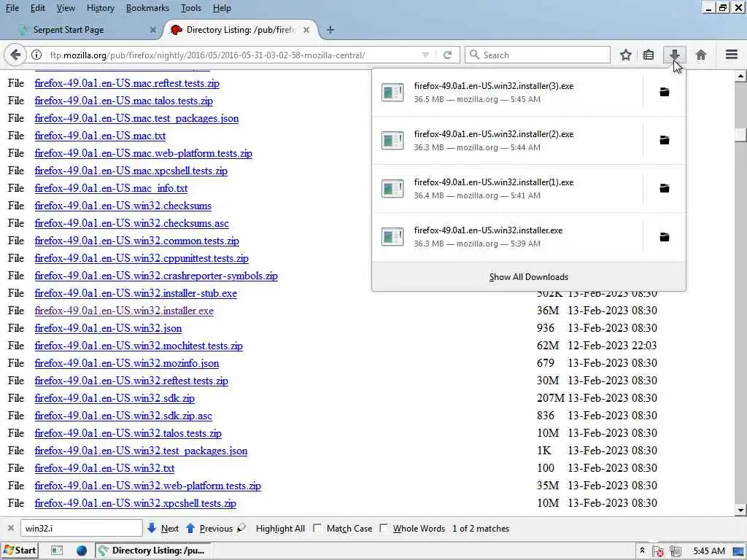The width and height of the screenshot is (747, 560).
Task: Open the address bar history dropdown
Action: [425, 55]
